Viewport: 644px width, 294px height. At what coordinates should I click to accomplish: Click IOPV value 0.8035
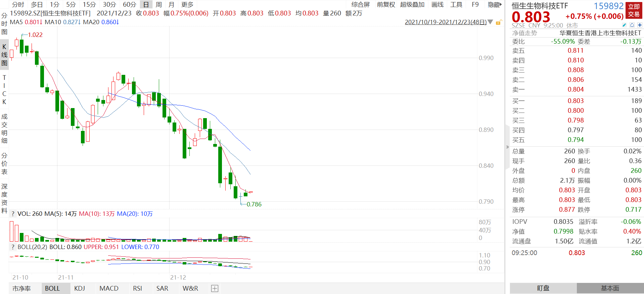click(563, 222)
